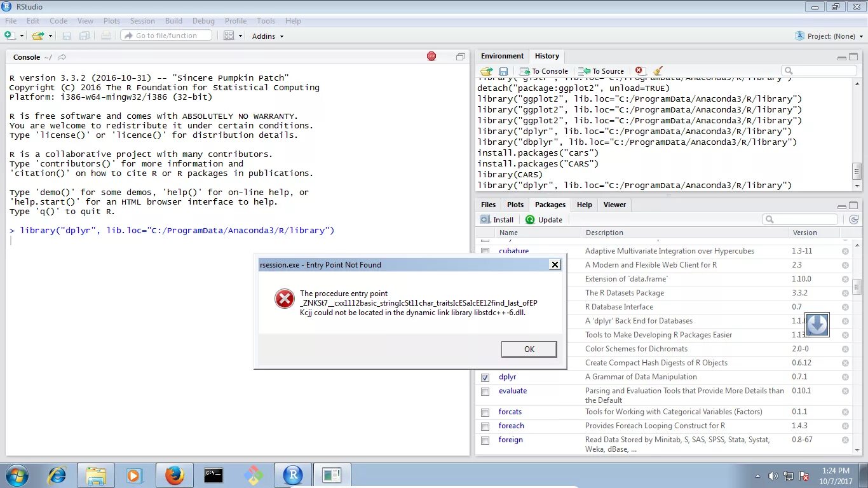Expand the New File dropdown arrow
This screenshot has height=488, width=868.
pos(22,36)
